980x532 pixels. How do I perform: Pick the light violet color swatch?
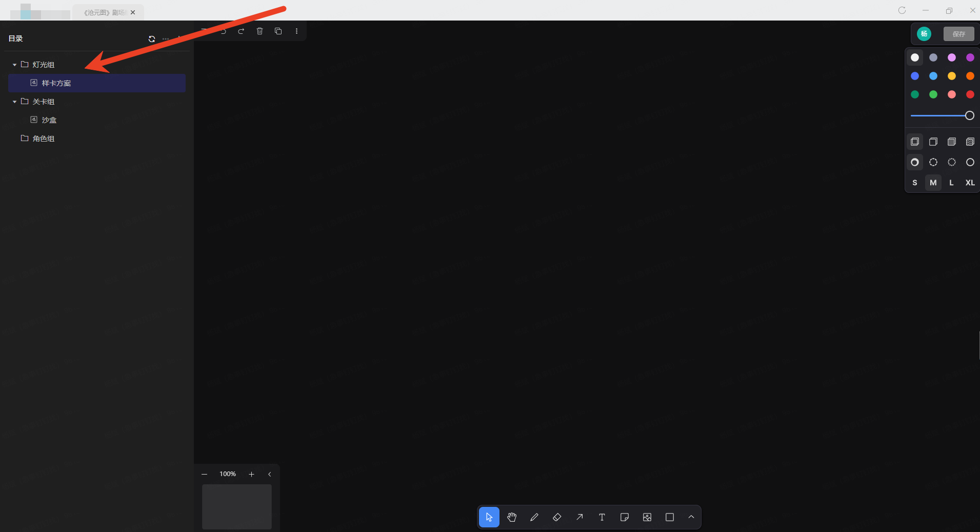pyautogui.click(x=952, y=57)
